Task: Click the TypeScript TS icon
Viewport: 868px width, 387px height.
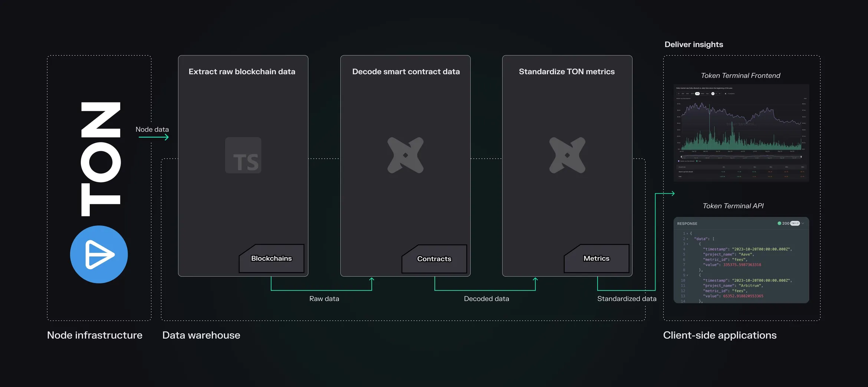Action: pyautogui.click(x=243, y=155)
